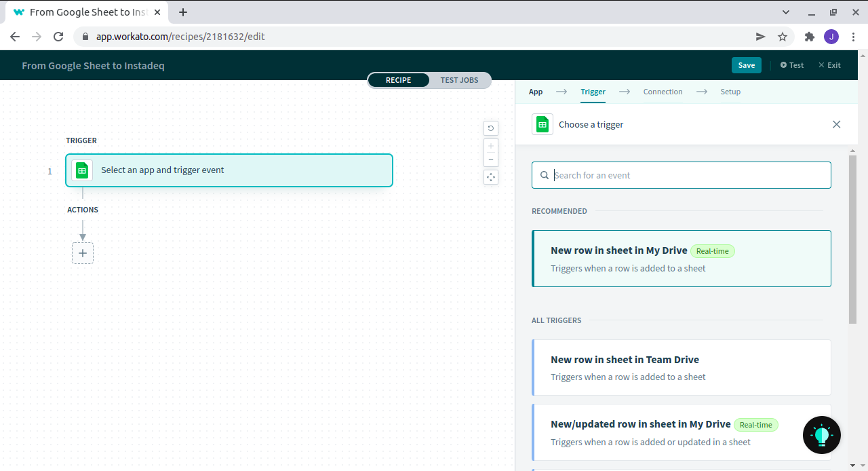Exit the recipe editor
The height and width of the screenshot is (471, 868).
(829, 65)
